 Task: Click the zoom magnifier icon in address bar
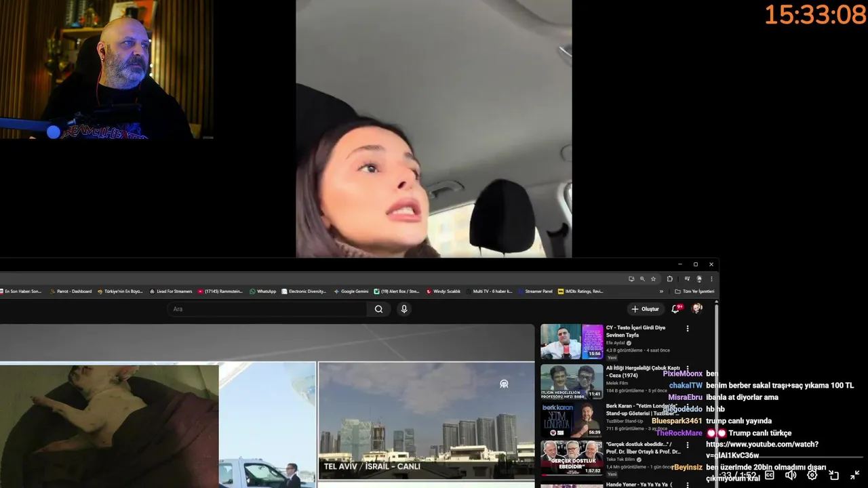pos(642,279)
